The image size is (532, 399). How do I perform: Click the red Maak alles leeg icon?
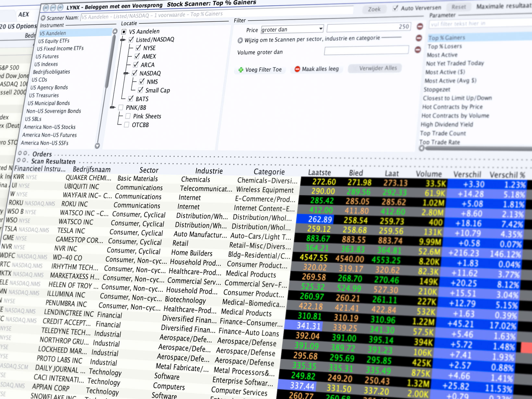coord(297,69)
